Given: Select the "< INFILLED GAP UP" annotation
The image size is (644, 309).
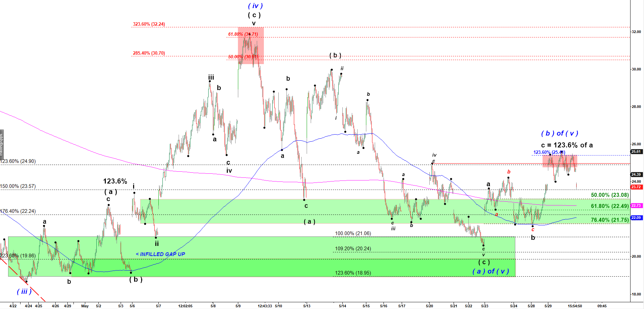Looking at the screenshot, I should point(160,254).
